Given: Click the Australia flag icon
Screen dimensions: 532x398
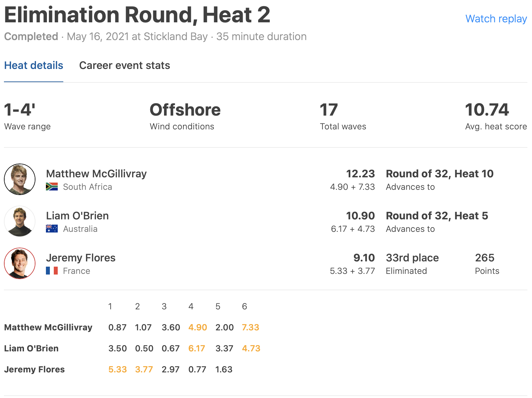Looking at the screenshot, I should click(52, 229).
